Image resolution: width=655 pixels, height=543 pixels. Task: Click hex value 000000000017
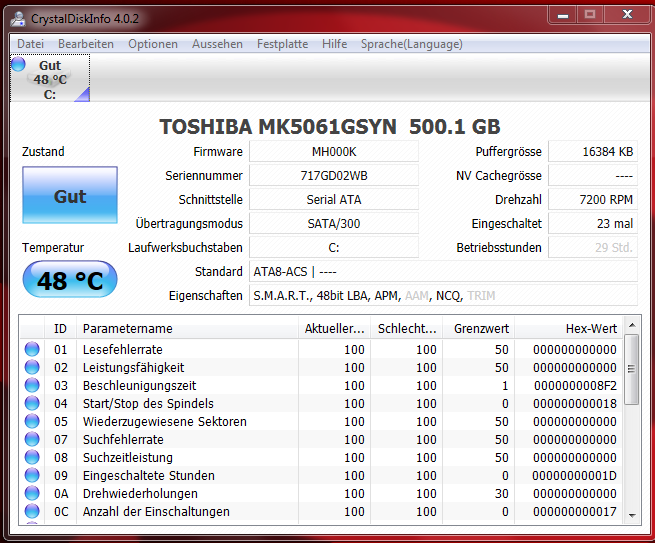[575, 511]
